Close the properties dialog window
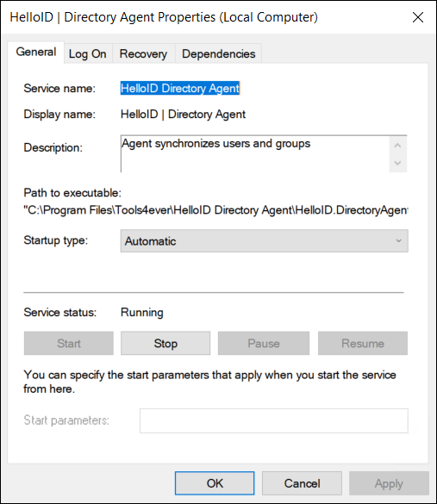Viewport: 437px width, 504px height. pyautogui.click(x=418, y=17)
